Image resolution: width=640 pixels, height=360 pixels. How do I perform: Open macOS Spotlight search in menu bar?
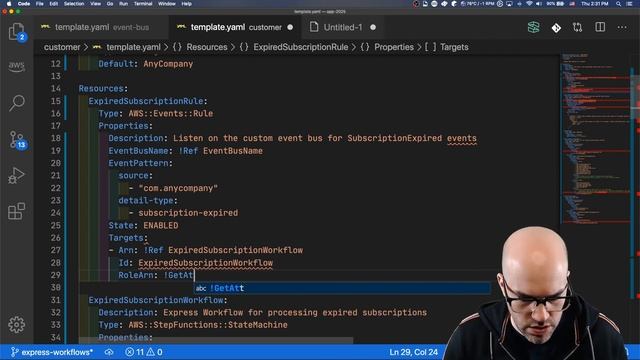coord(619,4)
